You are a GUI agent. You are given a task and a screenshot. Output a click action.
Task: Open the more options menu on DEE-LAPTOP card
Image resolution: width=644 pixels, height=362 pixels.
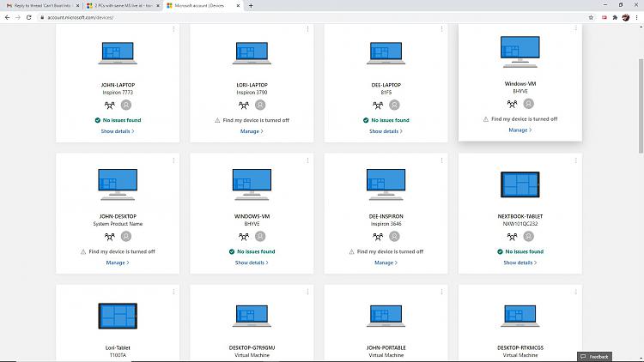click(442, 29)
